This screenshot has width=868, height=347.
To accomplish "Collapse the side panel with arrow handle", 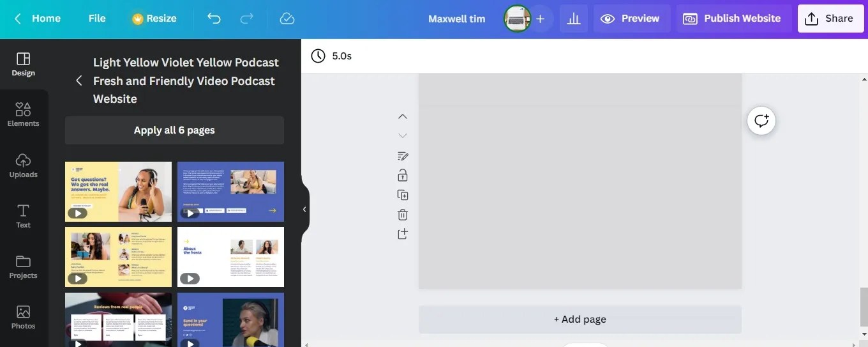I will click(304, 210).
